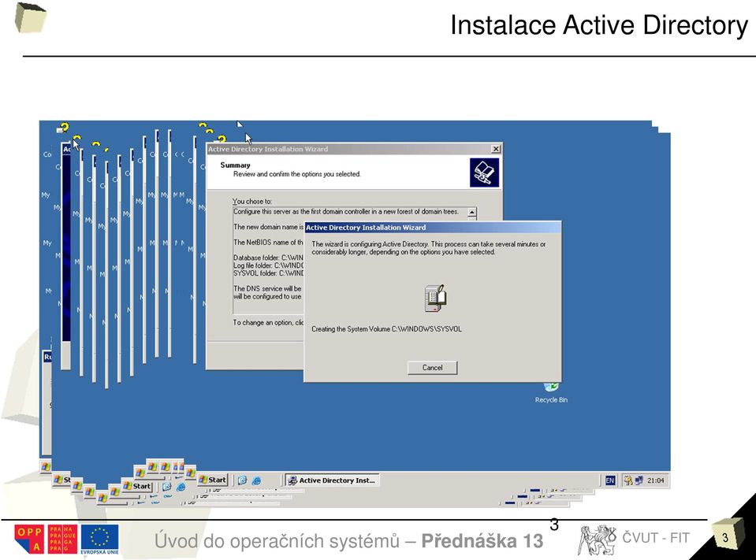
Task: Click the 'Creating the System Volume C:\WINDOWS\SYSVOL' status text
Action: [387, 329]
